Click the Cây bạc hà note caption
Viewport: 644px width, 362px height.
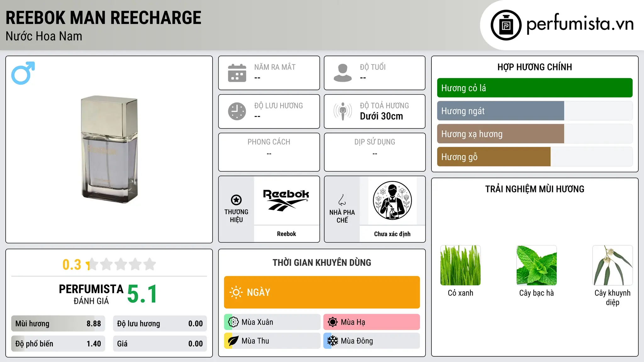[x=536, y=293]
